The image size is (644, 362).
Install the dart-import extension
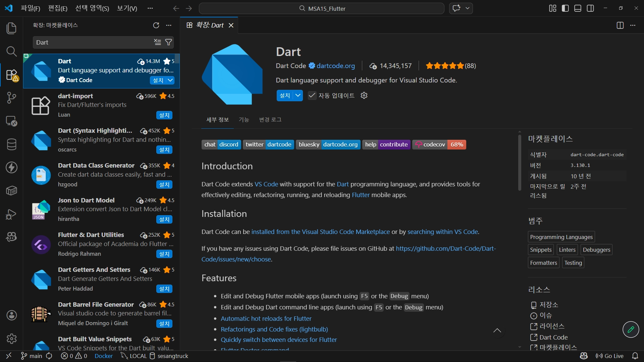(164, 115)
